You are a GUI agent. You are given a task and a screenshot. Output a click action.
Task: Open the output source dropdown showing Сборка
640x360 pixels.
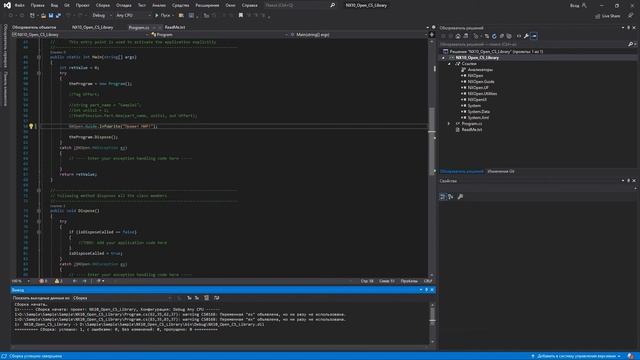[x=122, y=298]
